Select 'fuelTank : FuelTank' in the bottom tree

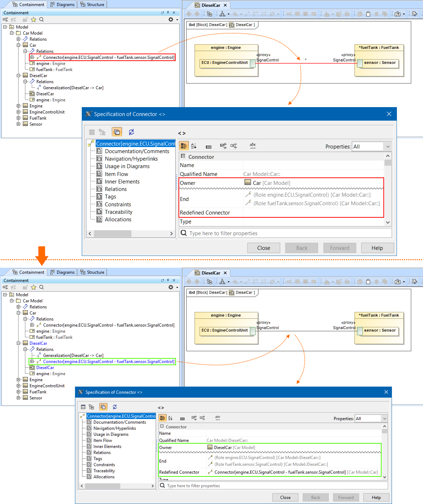pos(54,337)
